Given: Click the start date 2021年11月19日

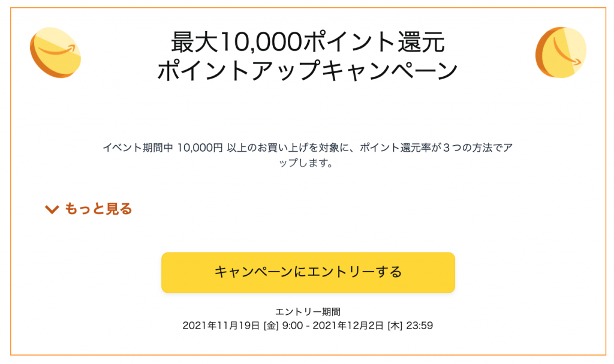Looking at the screenshot, I should [221, 326].
